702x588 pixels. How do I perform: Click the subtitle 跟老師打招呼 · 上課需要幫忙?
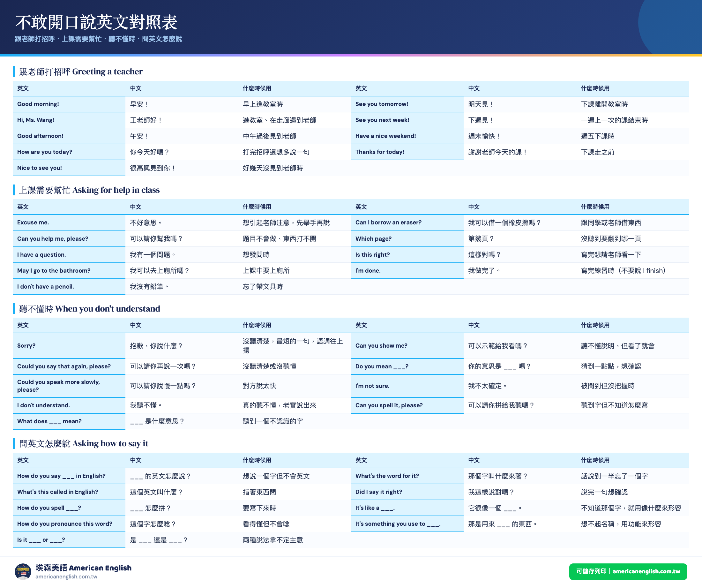pos(58,39)
